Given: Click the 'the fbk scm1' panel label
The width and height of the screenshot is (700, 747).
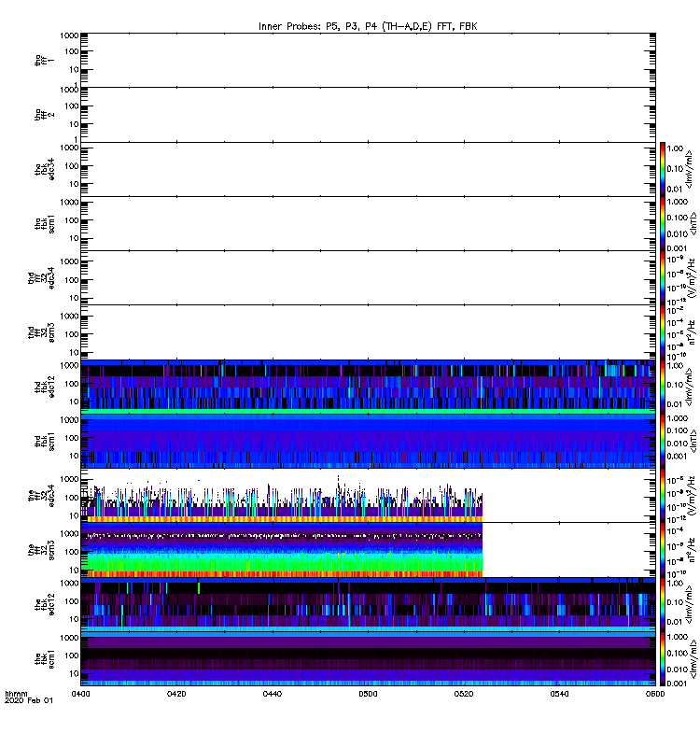Looking at the screenshot, I should 44,659.
